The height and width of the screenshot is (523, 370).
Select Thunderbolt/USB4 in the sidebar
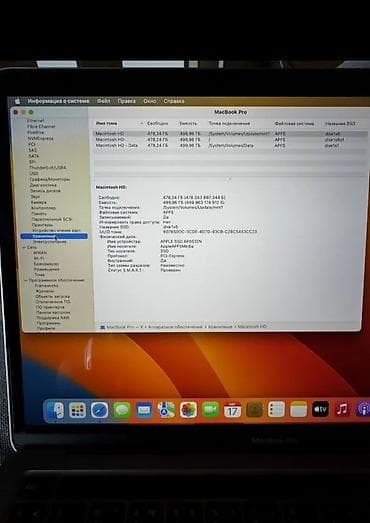[48, 167]
